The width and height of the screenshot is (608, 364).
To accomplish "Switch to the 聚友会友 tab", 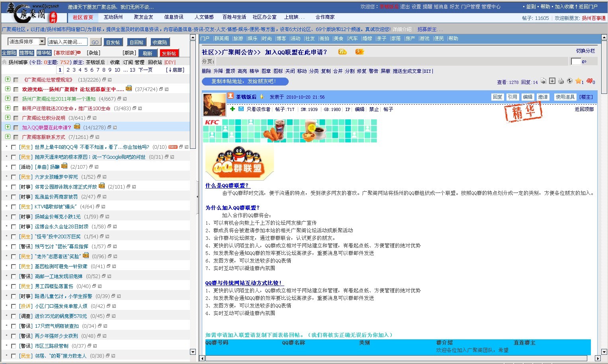I will 143,17.
